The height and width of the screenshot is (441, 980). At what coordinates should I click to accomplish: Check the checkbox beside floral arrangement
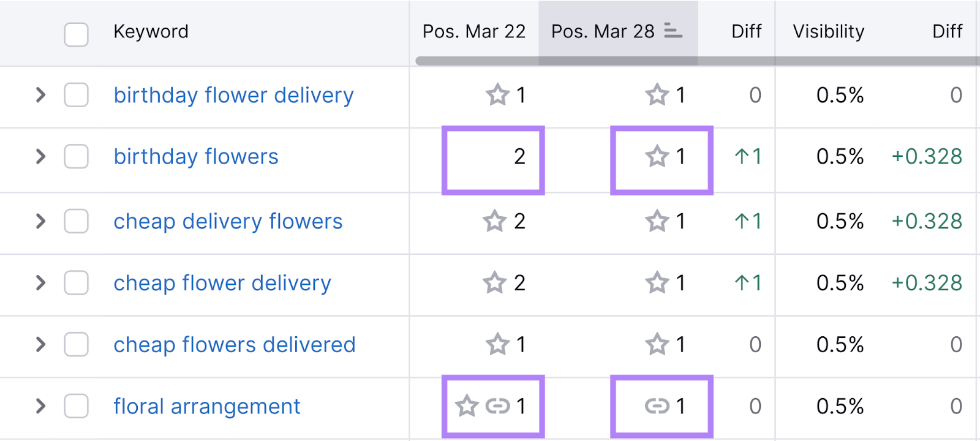(x=76, y=405)
